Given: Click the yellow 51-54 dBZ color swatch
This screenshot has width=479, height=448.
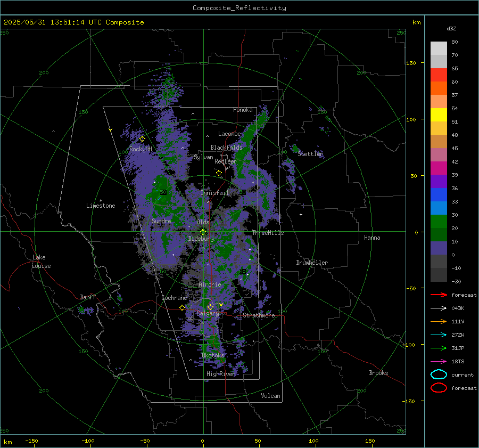Looking at the screenshot, I should point(439,115).
